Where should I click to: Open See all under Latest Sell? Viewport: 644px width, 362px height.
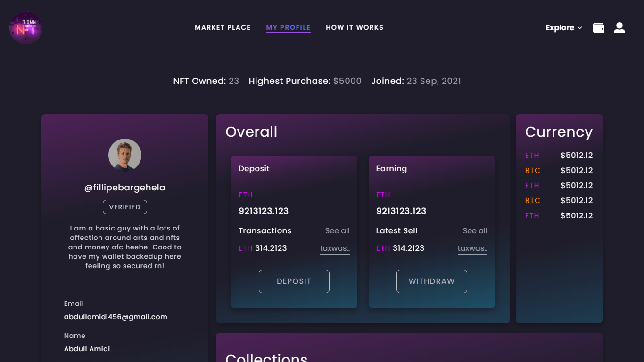click(475, 230)
